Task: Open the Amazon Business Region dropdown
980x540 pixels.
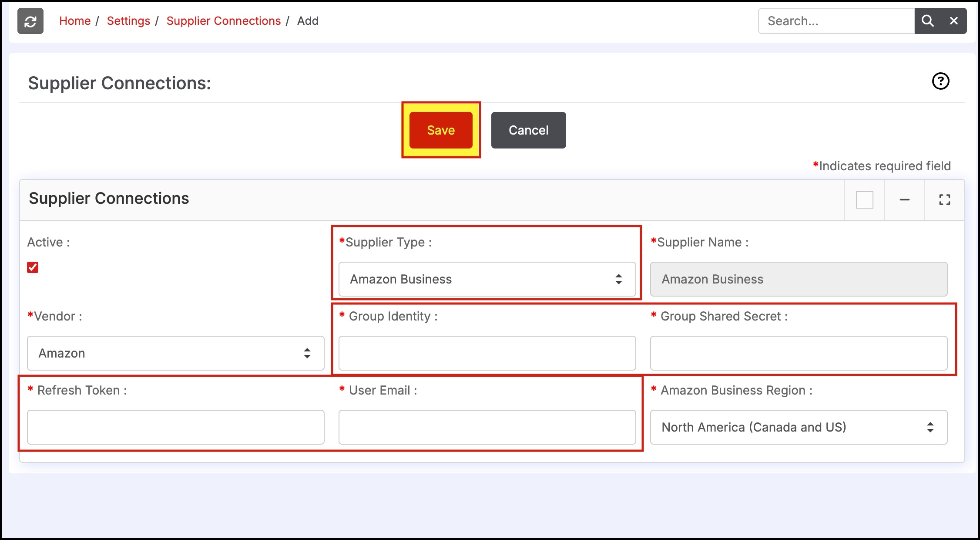Action: (799, 427)
